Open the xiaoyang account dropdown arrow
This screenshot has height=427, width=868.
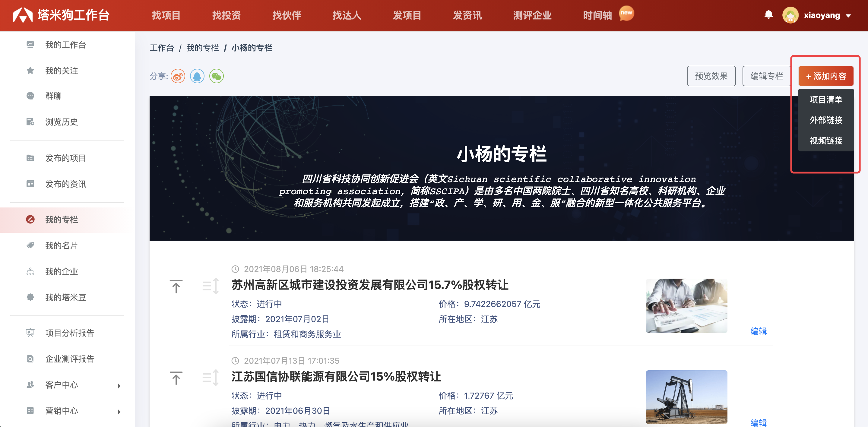(849, 16)
